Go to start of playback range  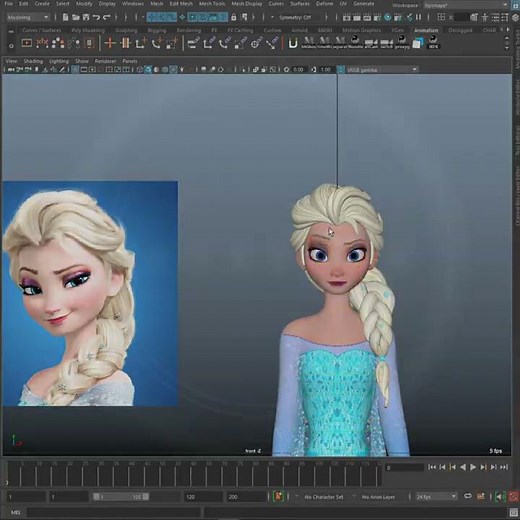click(432, 467)
